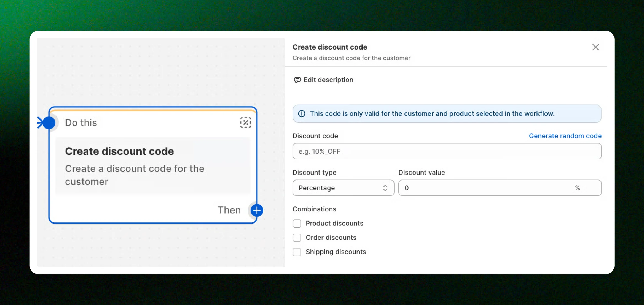Click the Then label on the step
Screen dimensions: 644x305
pos(229,210)
